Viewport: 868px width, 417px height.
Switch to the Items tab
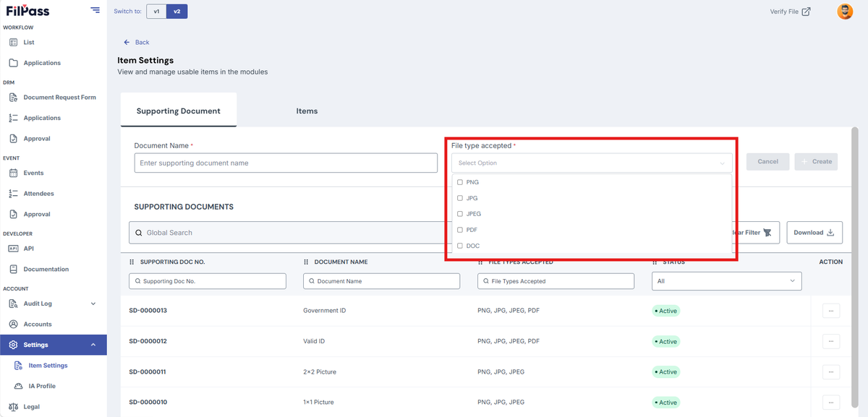[307, 111]
